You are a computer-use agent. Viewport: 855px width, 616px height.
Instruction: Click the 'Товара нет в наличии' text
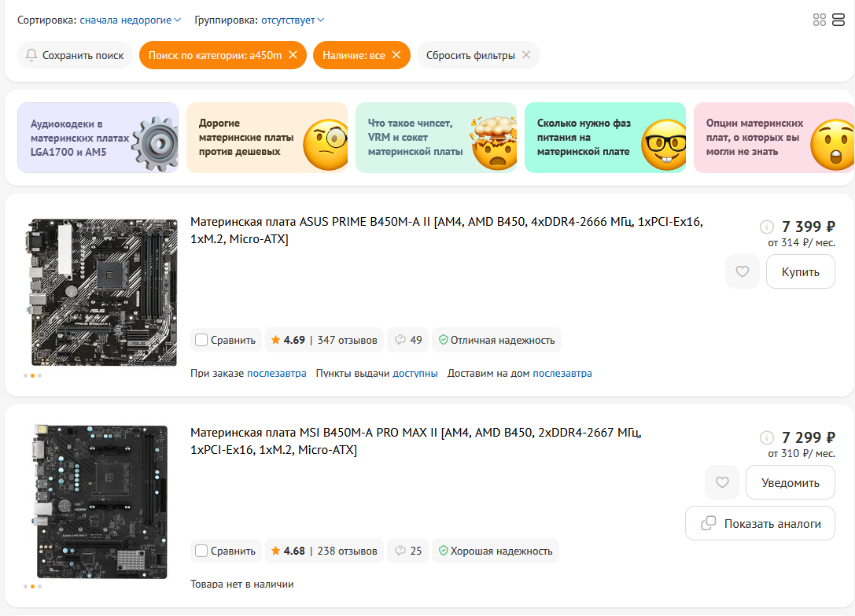pyautogui.click(x=242, y=584)
